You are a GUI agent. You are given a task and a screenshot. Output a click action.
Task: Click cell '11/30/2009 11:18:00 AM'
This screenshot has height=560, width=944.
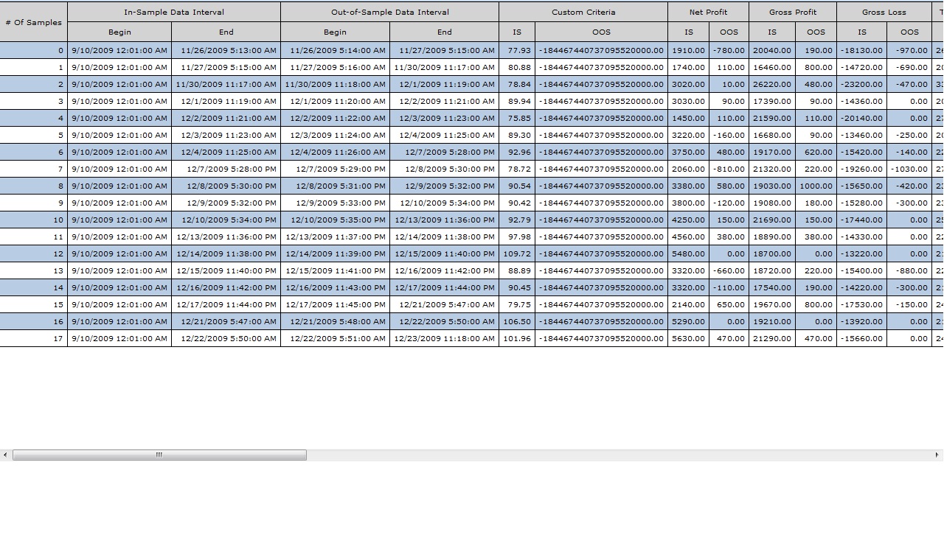coord(335,84)
